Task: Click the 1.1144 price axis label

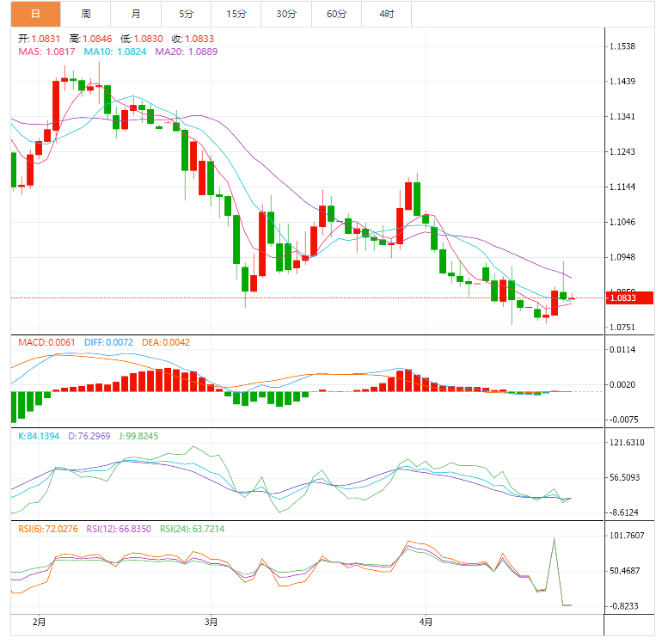Action: coord(622,187)
